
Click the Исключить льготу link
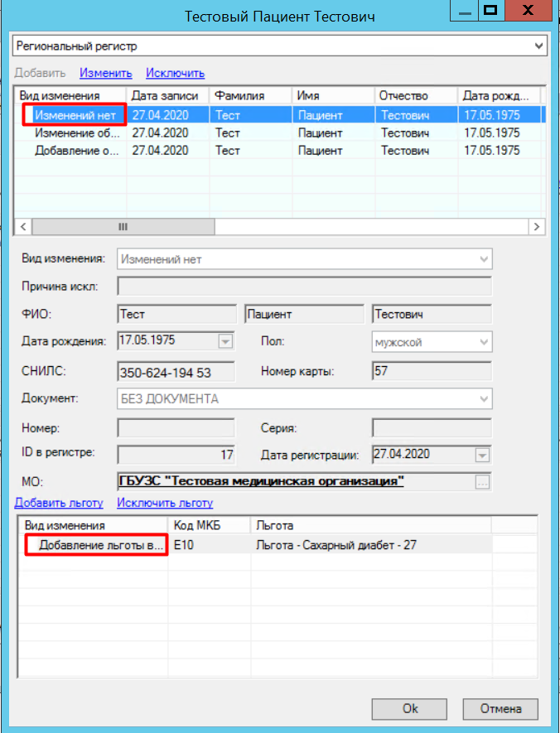pyautogui.click(x=165, y=503)
